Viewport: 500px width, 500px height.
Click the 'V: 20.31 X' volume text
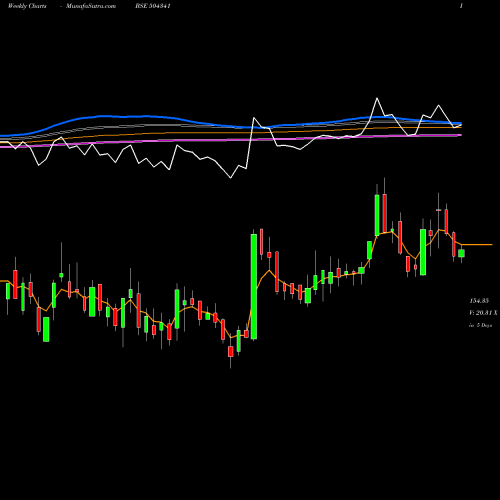pos(483,313)
